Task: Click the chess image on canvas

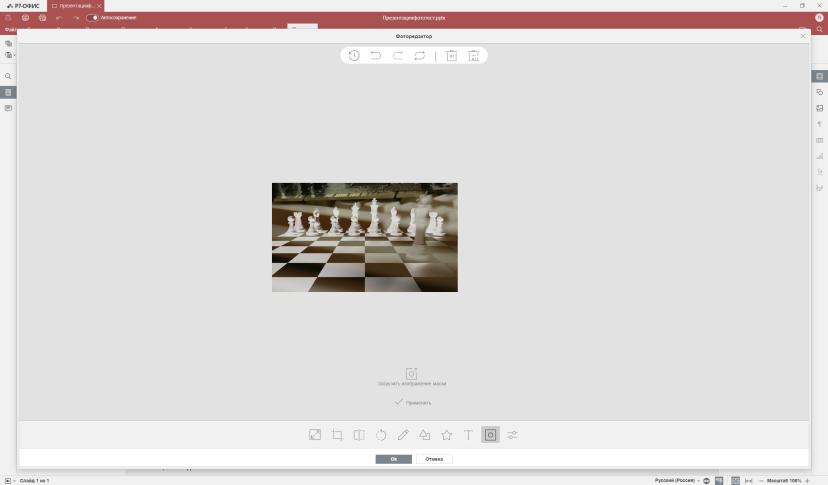Action: 365,237
